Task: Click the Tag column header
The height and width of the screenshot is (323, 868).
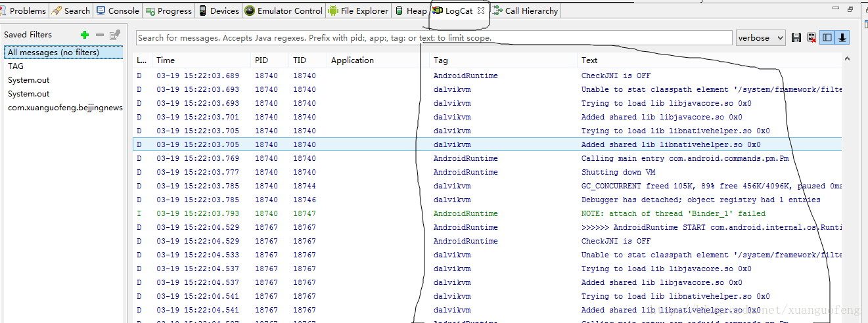Action: click(x=440, y=60)
